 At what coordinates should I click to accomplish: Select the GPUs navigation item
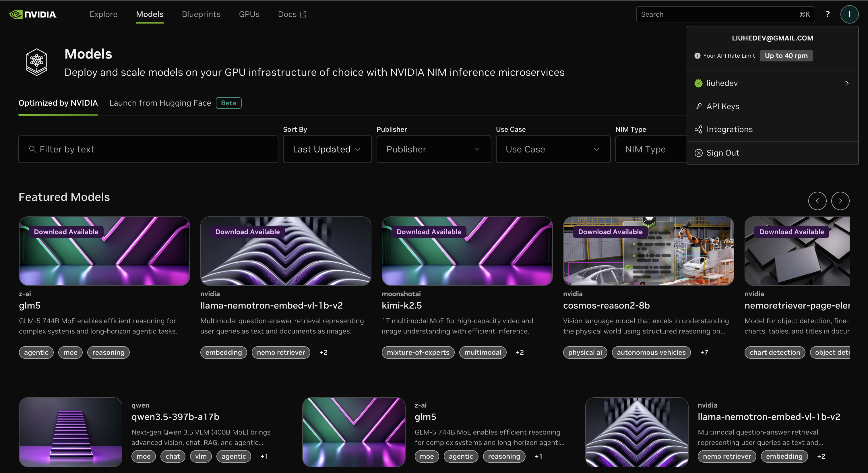[x=249, y=14]
